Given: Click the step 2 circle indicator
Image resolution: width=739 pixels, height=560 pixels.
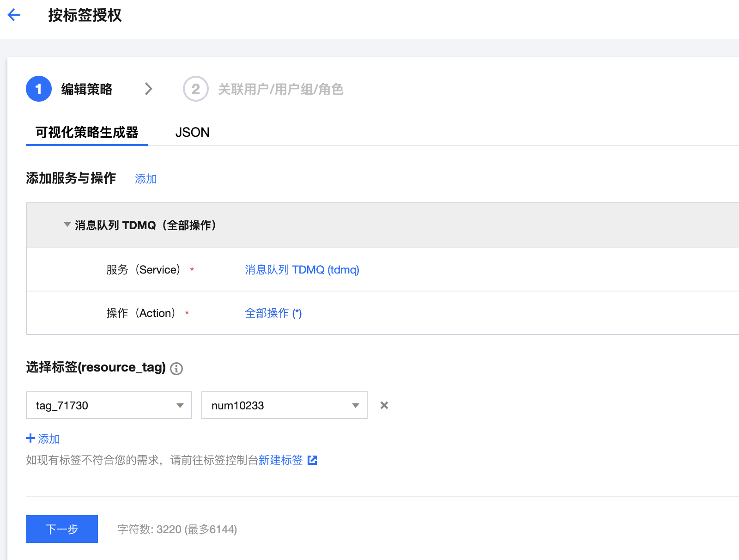Looking at the screenshot, I should pyautogui.click(x=196, y=89).
